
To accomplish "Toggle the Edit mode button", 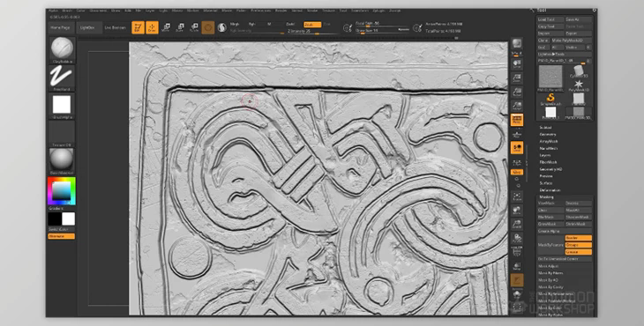I will [x=138, y=27].
